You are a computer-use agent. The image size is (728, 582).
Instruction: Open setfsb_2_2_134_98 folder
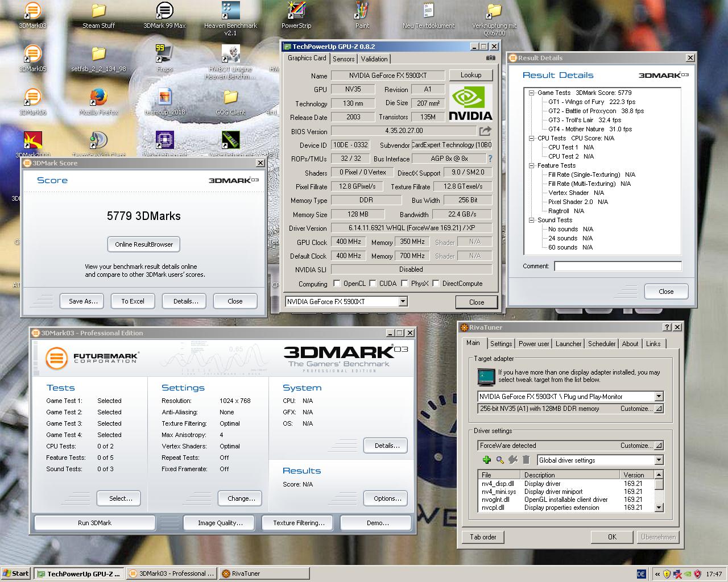pos(98,59)
